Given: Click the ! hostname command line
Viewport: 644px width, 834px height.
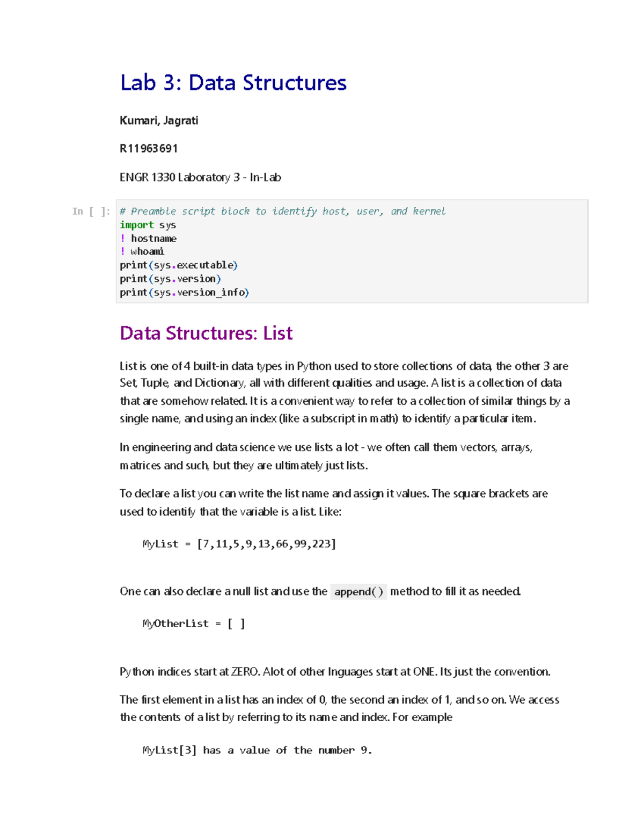Looking at the screenshot, I should (x=148, y=238).
